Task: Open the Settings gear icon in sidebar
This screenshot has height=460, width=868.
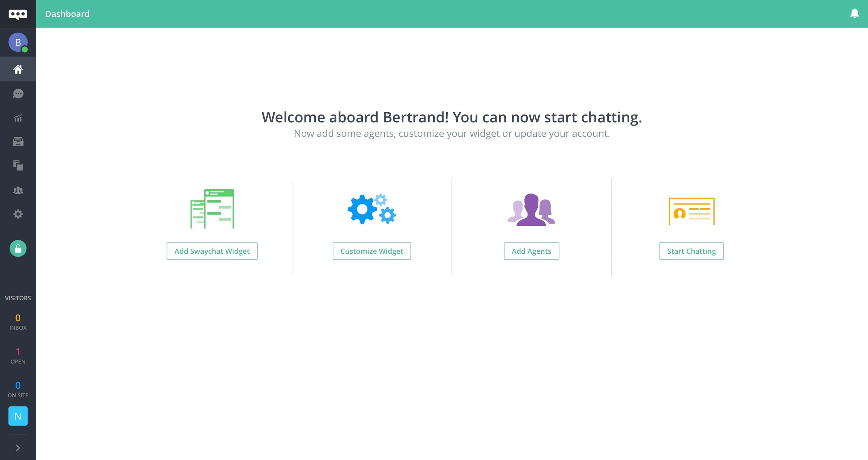Action: (x=18, y=214)
